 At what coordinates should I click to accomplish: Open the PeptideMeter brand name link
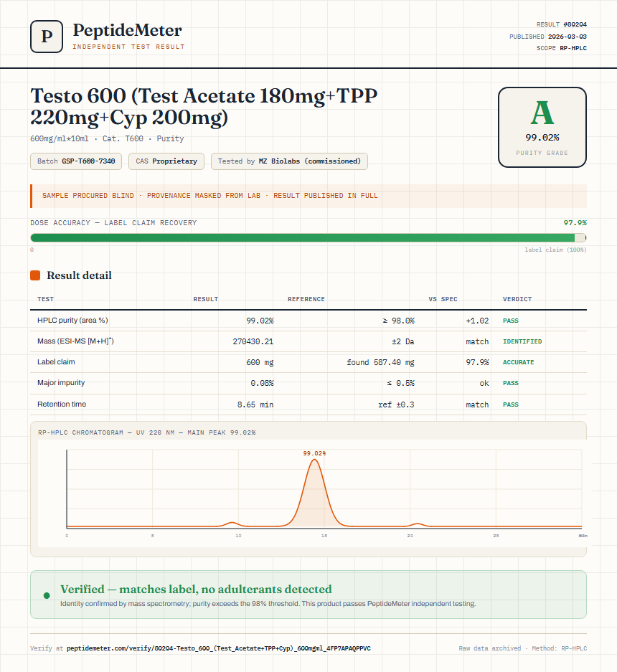pos(127,31)
